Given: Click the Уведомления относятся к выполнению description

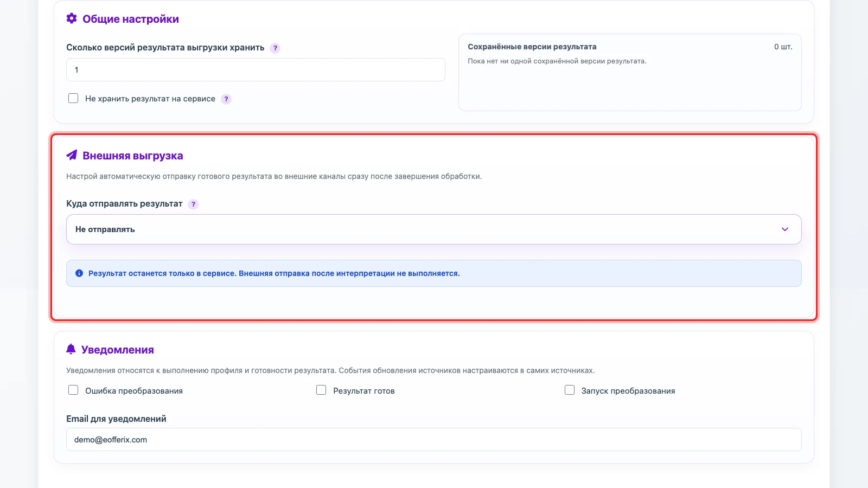Looking at the screenshot, I should pyautogui.click(x=330, y=370).
